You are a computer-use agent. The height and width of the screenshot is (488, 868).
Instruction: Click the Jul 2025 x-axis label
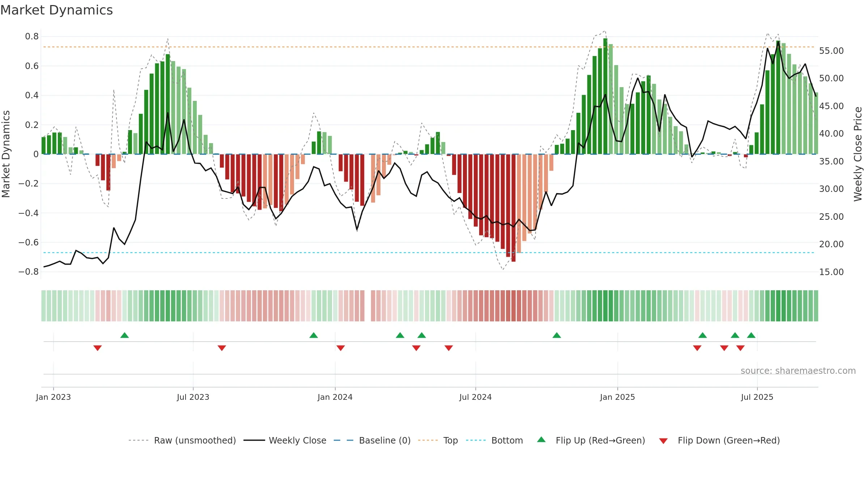click(757, 397)
